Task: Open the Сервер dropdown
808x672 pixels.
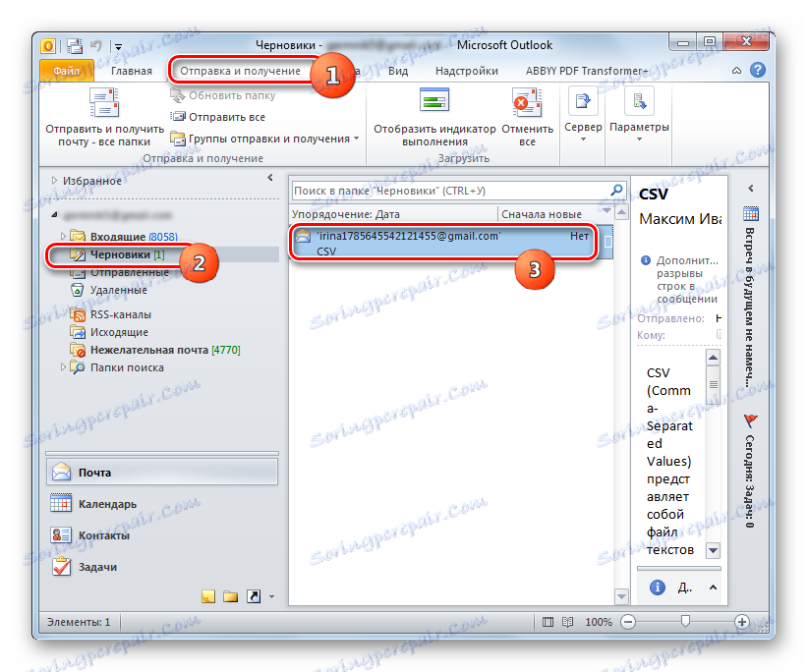Action: (583, 116)
